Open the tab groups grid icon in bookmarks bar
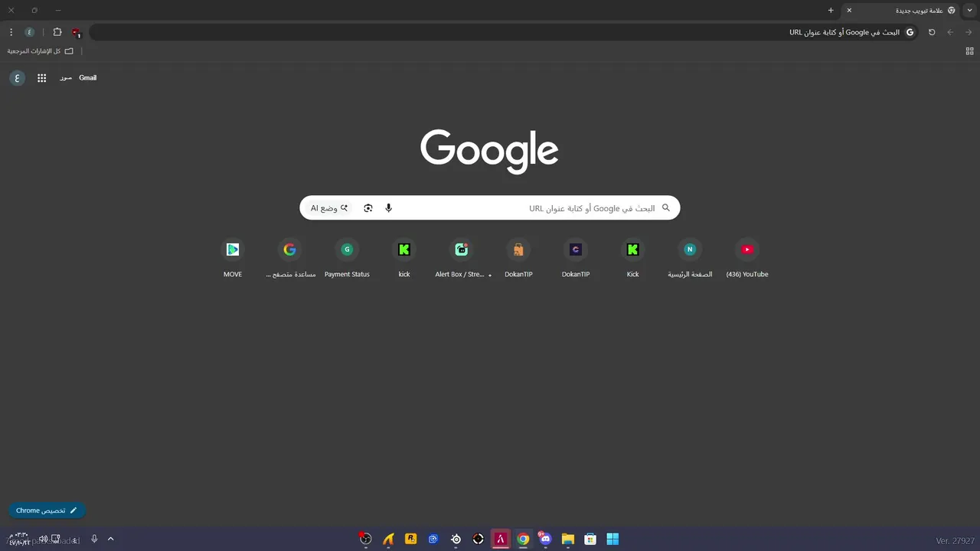 tap(969, 51)
